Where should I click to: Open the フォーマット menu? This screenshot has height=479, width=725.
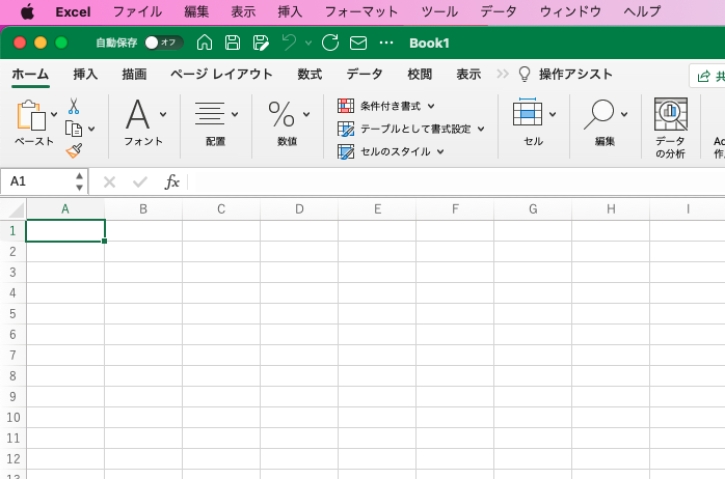[362, 12]
